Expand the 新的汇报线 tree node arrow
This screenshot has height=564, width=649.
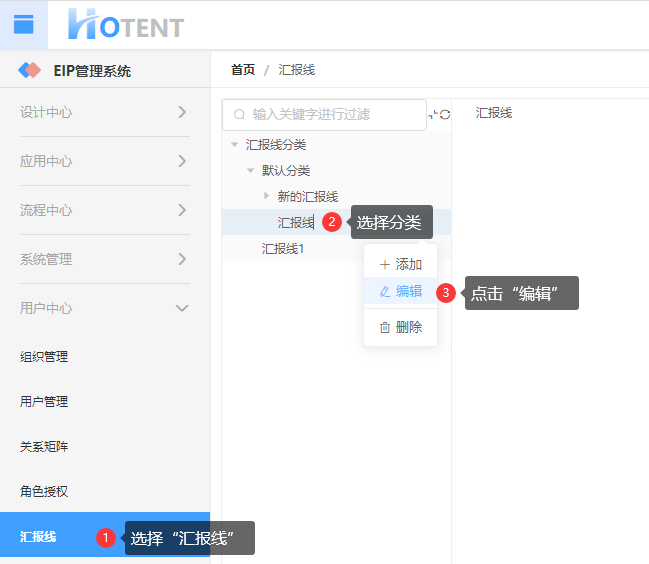click(266, 196)
